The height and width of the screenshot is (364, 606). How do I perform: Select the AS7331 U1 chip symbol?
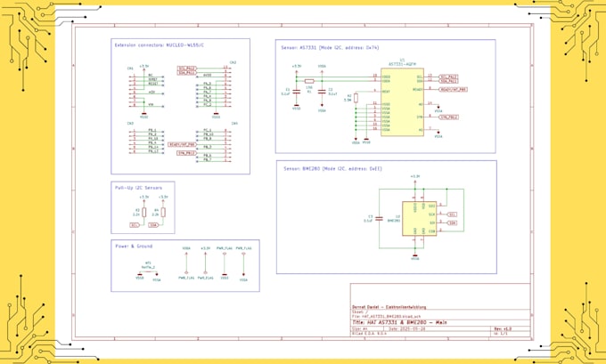coord(402,102)
